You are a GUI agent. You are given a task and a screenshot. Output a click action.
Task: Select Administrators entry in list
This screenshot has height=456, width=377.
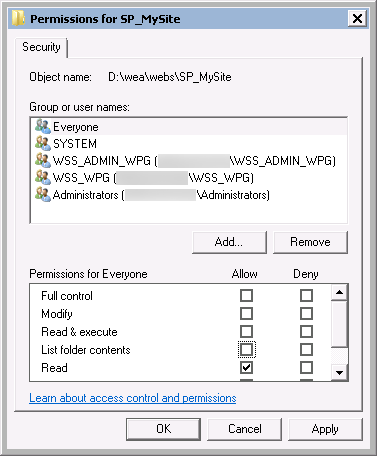[189, 195]
